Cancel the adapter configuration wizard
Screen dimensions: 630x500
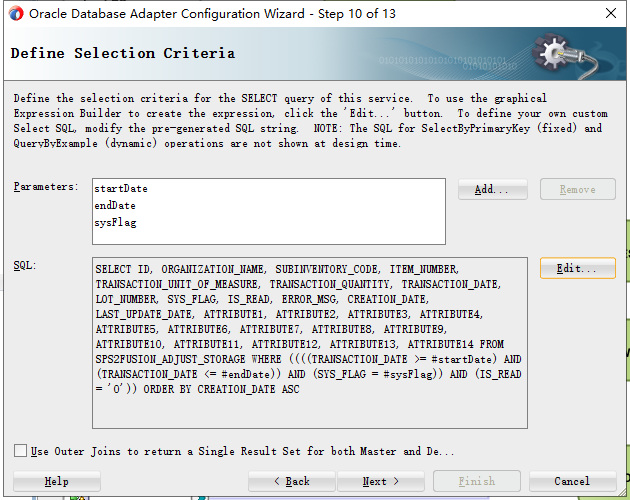572,481
